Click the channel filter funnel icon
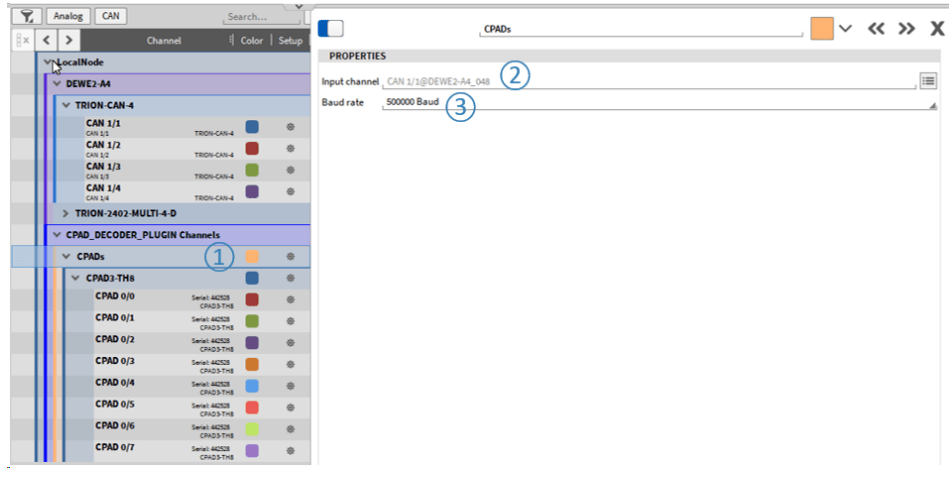 (x=30, y=16)
